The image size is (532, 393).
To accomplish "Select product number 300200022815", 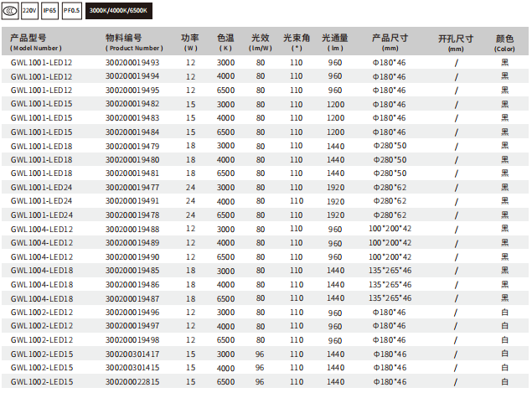I will coord(132,382).
